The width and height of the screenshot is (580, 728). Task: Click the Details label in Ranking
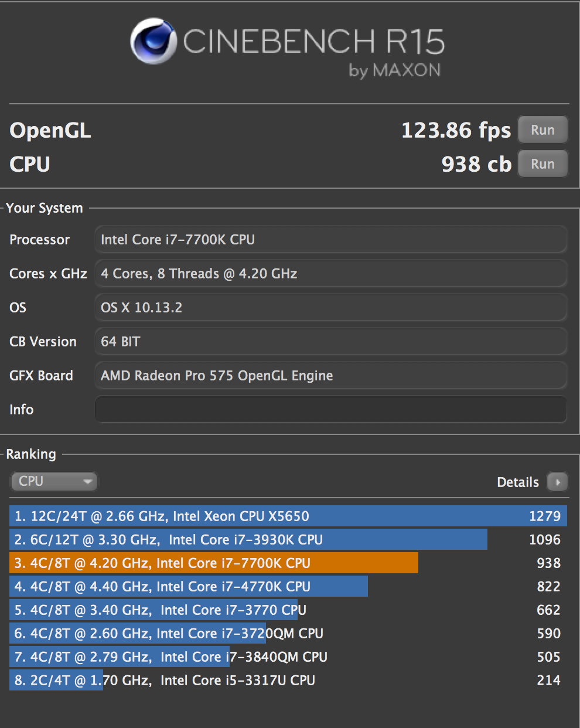[x=517, y=482]
